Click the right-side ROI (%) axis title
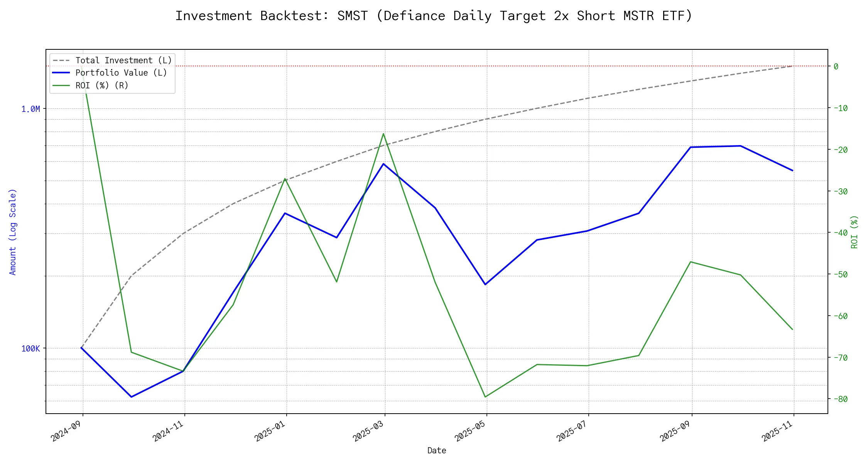This screenshot has width=868, height=463. pyautogui.click(x=854, y=232)
